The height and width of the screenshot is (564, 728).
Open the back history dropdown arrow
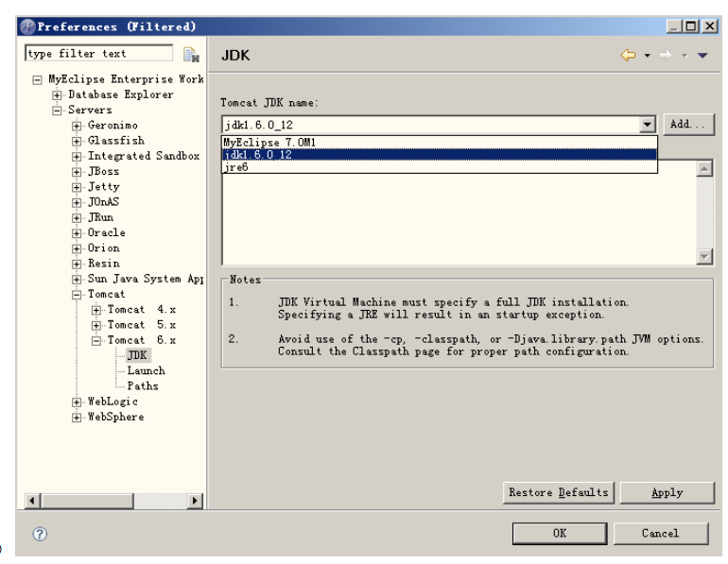click(x=648, y=56)
